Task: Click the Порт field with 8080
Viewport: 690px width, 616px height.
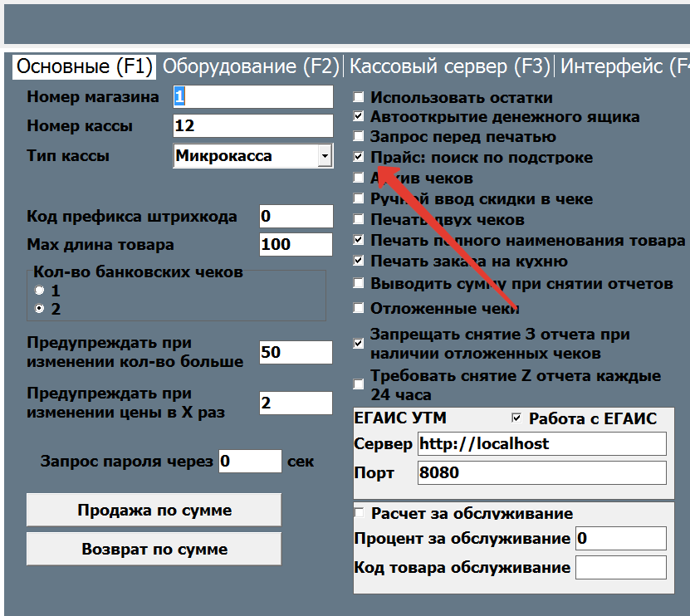Action: click(541, 473)
